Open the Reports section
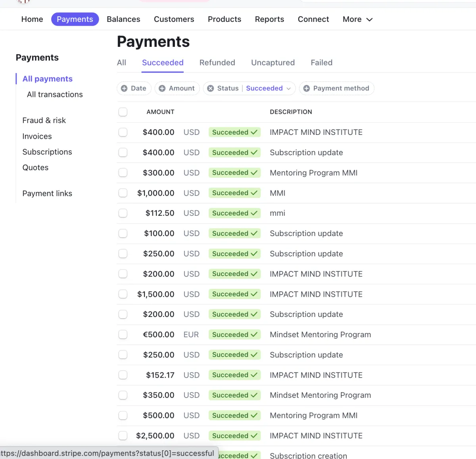Screen dimensions: 476x459 269,19
